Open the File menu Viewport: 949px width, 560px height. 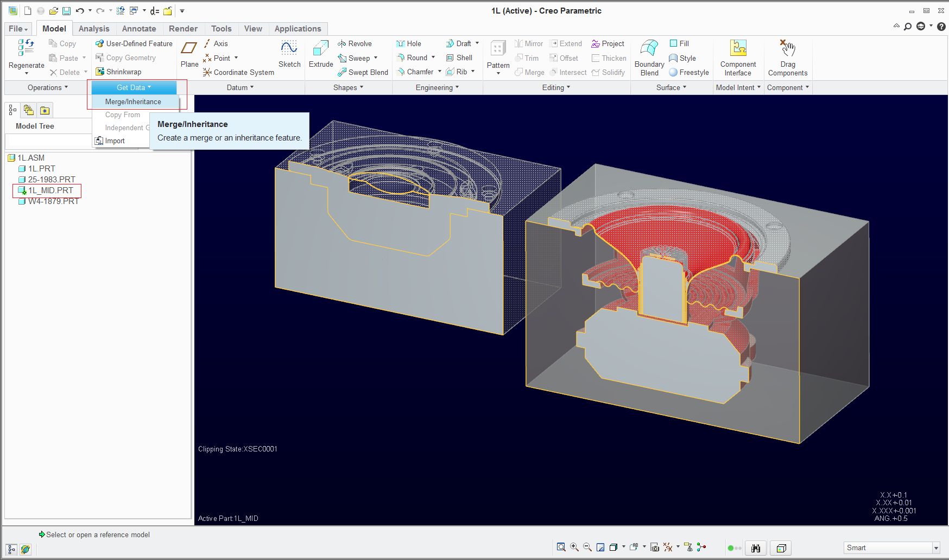pos(18,29)
